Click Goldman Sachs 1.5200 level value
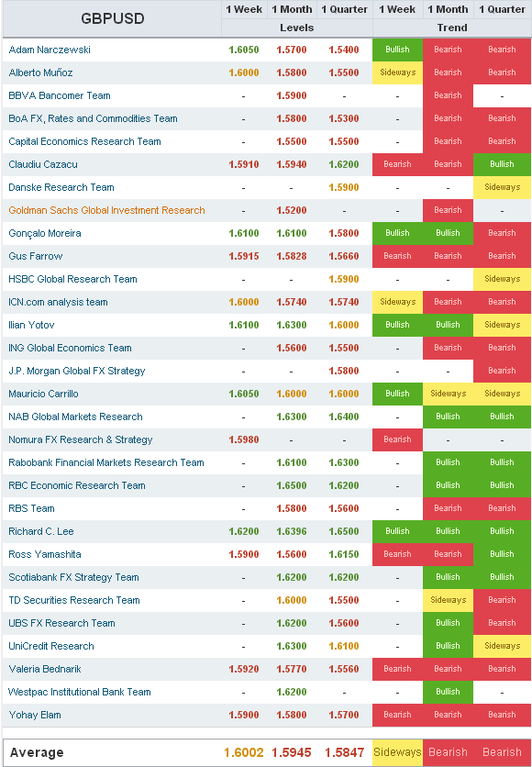Viewport: 532px width, 767px height. 292,211
